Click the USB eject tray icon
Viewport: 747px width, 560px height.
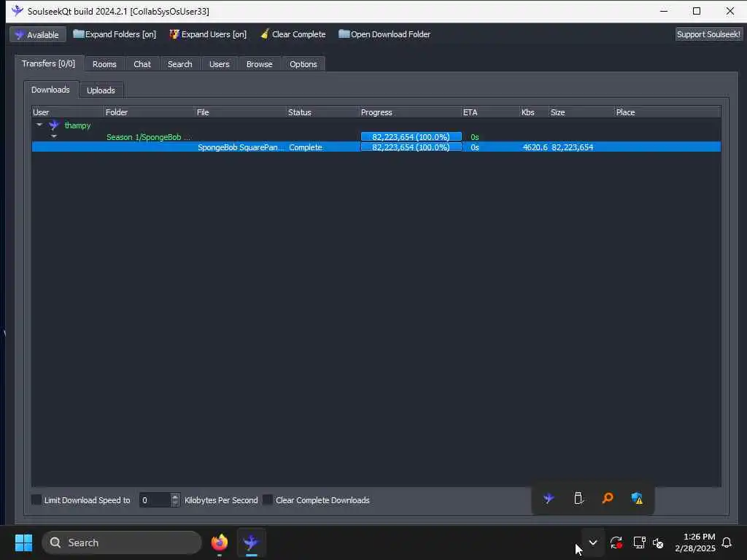(x=578, y=499)
